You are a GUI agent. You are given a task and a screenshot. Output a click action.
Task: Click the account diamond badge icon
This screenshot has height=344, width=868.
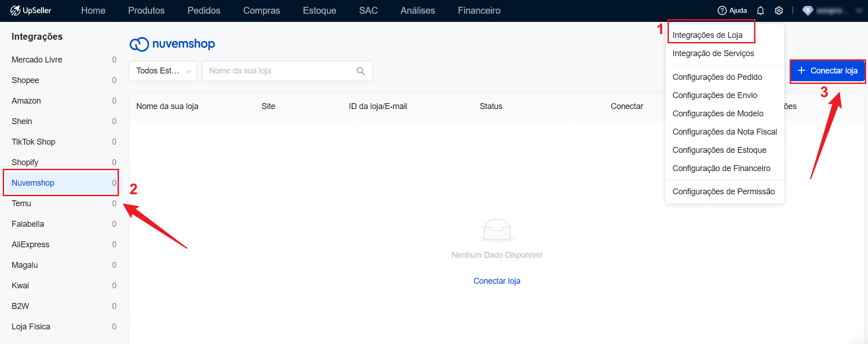[808, 10]
